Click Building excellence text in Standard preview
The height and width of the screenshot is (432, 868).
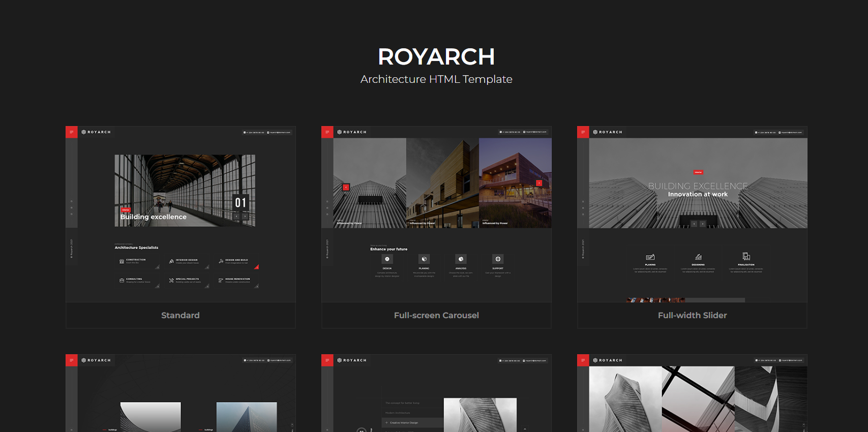[154, 217]
